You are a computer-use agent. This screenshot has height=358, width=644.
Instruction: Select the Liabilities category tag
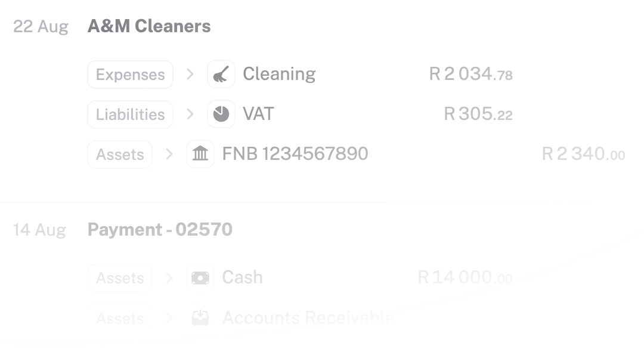(x=130, y=115)
